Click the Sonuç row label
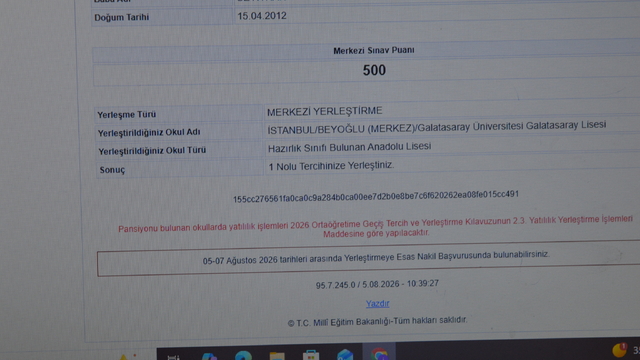This screenshot has height=360, width=640. coord(112,170)
